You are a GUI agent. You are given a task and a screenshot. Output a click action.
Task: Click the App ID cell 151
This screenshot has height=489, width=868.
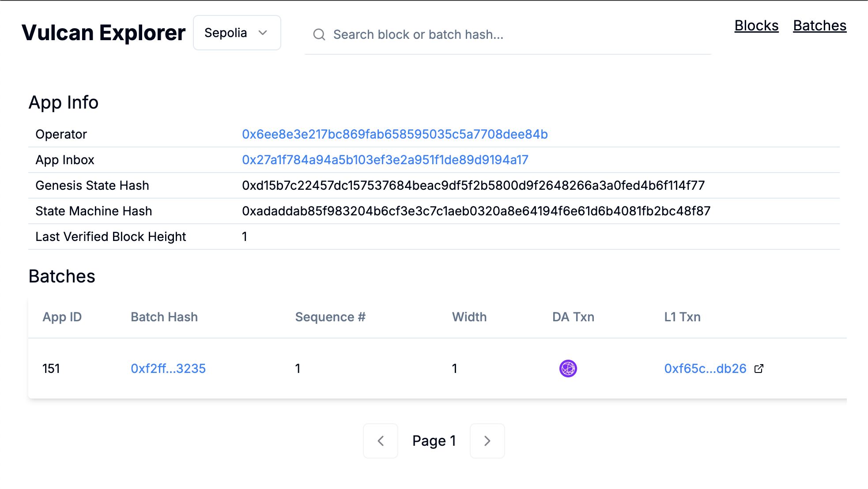(51, 369)
